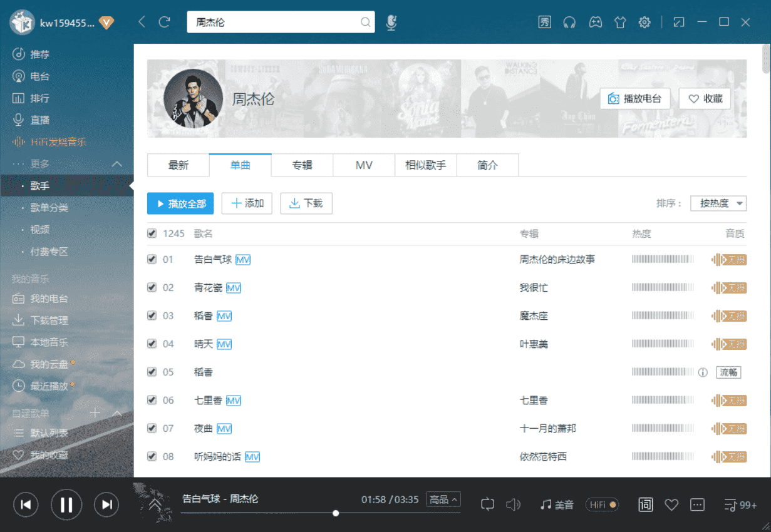This screenshot has height=532, width=771.
Task: Click the 收藏 button in the artist banner
Action: click(x=705, y=98)
